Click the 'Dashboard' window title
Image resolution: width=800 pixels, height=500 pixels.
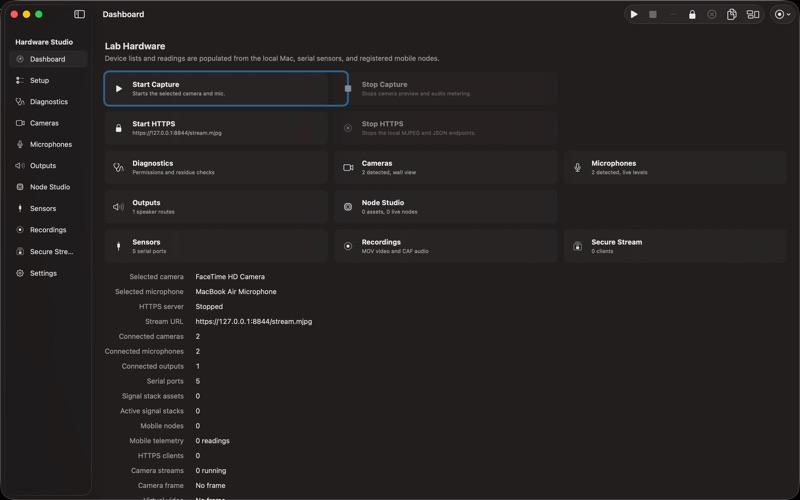(123, 14)
